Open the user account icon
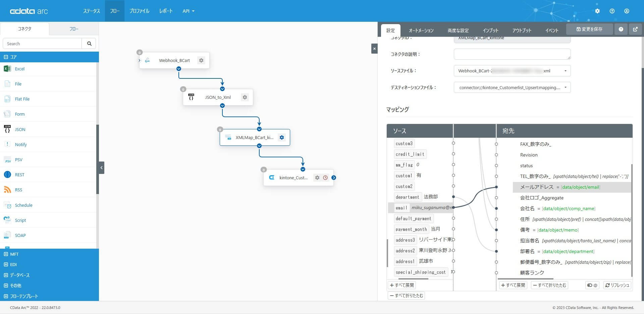This screenshot has height=314, width=644. [627, 11]
